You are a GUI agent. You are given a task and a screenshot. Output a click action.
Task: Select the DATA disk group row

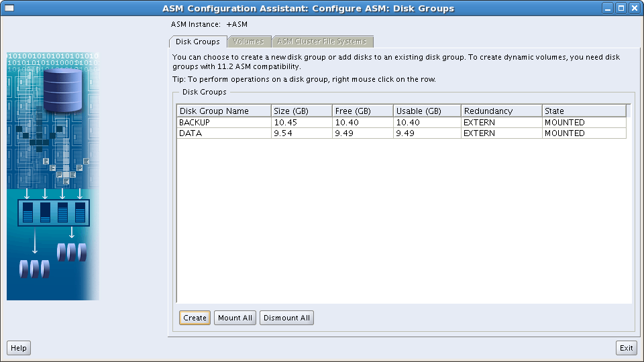pyautogui.click(x=401, y=133)
